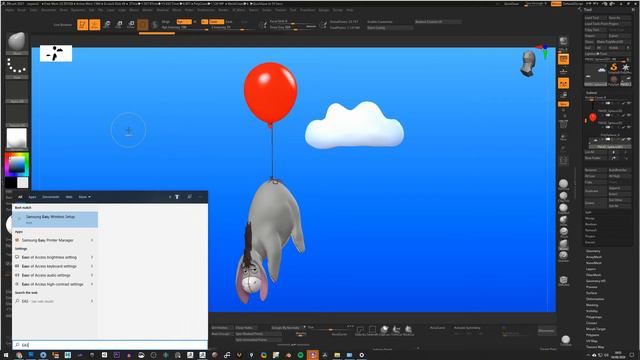Switch to Web tab in Windows search
Viewport: 640px width, 360px height.
(69, 197)
